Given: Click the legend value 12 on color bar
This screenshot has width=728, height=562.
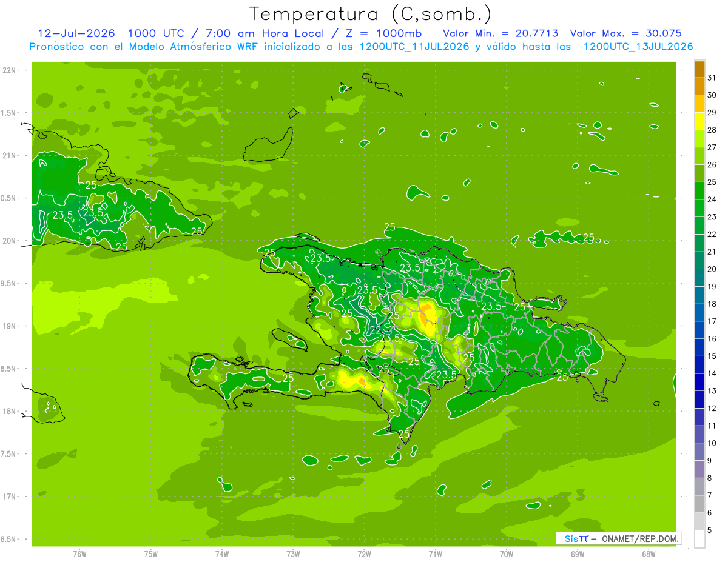Looking at the screenshot, I should 712,408.
